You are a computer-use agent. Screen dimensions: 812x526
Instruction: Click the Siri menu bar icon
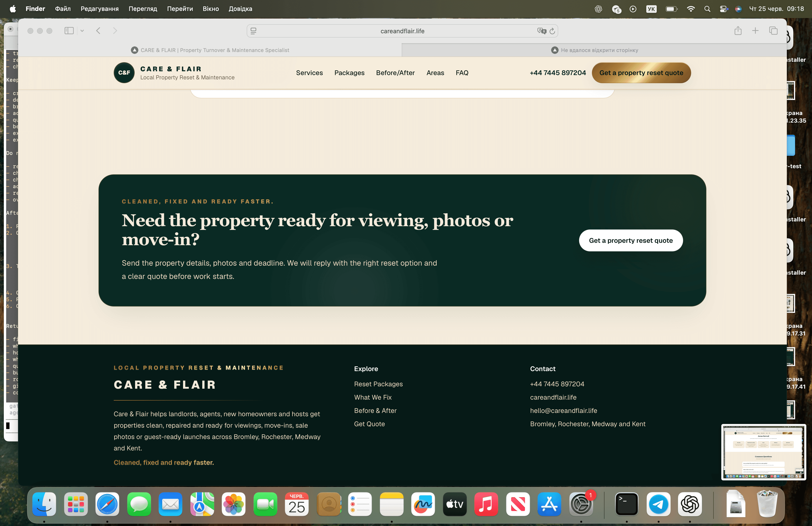point(738,9)
